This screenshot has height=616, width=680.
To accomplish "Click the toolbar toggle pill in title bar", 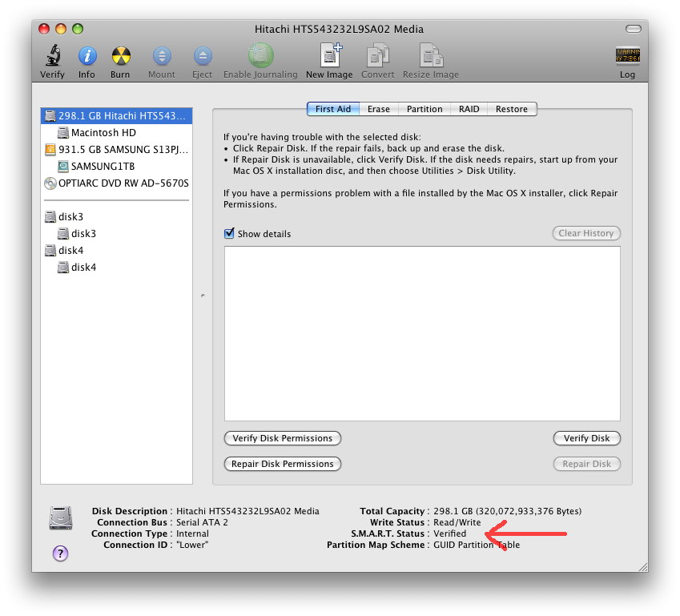I will point(634,29).
